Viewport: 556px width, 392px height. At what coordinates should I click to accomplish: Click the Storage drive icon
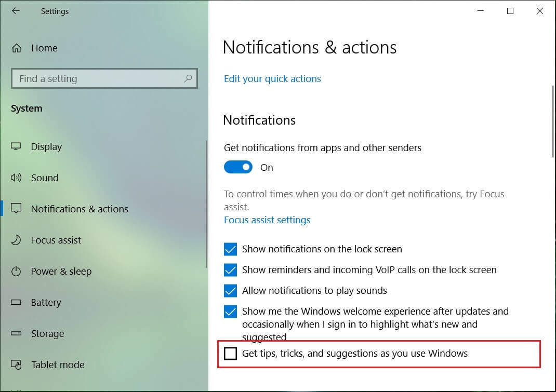point(16,333)
